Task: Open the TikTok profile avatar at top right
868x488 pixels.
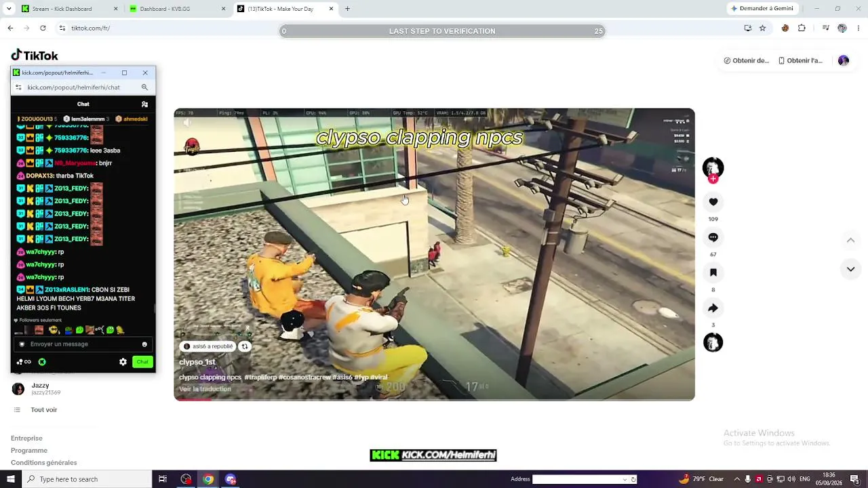Action: pos(844,60)
